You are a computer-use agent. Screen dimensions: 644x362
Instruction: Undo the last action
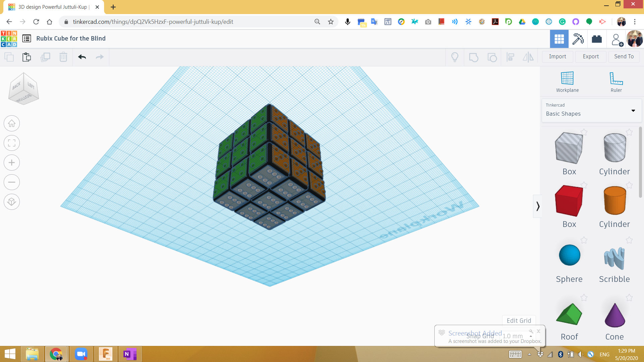82,57
